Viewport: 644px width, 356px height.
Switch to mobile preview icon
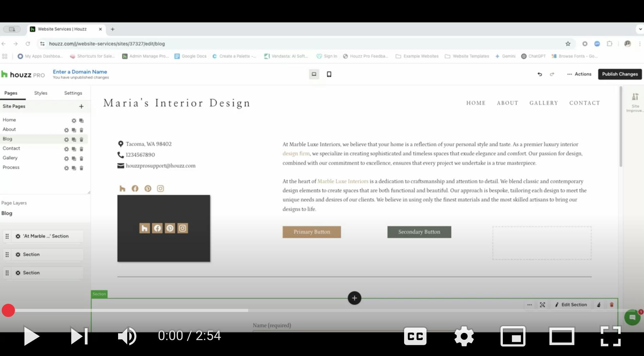click(x=329, y=74)
